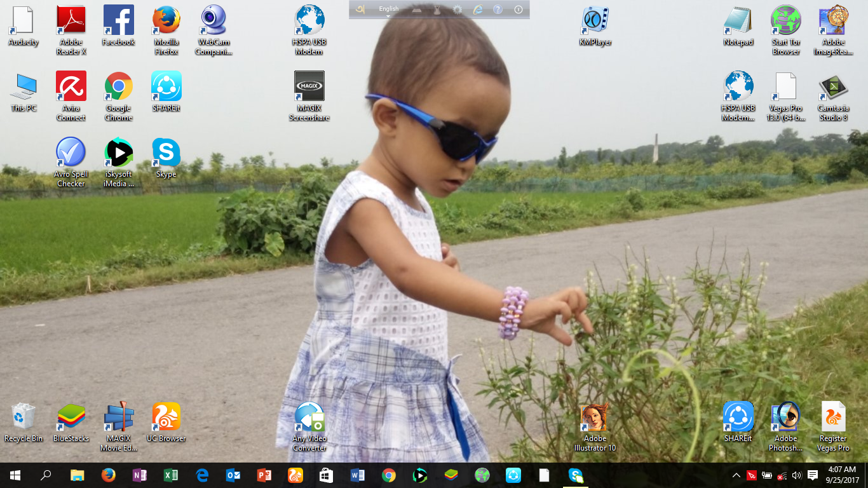Image resolution: width=868 pixels, height=488 pixels.
Task: Open network status tray icon
Action: (782, 475)
